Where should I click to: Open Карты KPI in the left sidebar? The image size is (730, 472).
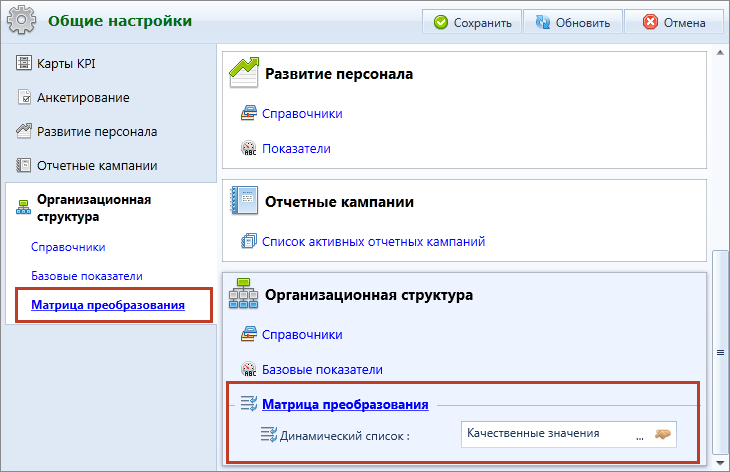(66, 63)
